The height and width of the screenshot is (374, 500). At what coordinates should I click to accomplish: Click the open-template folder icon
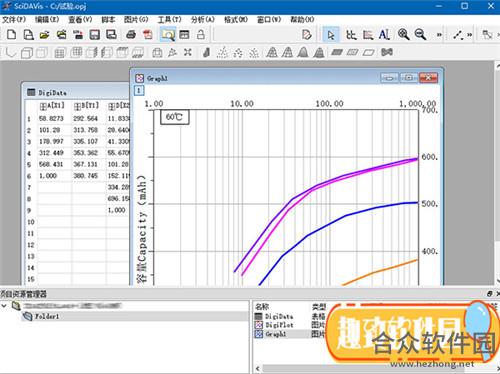tap(61, 34)
